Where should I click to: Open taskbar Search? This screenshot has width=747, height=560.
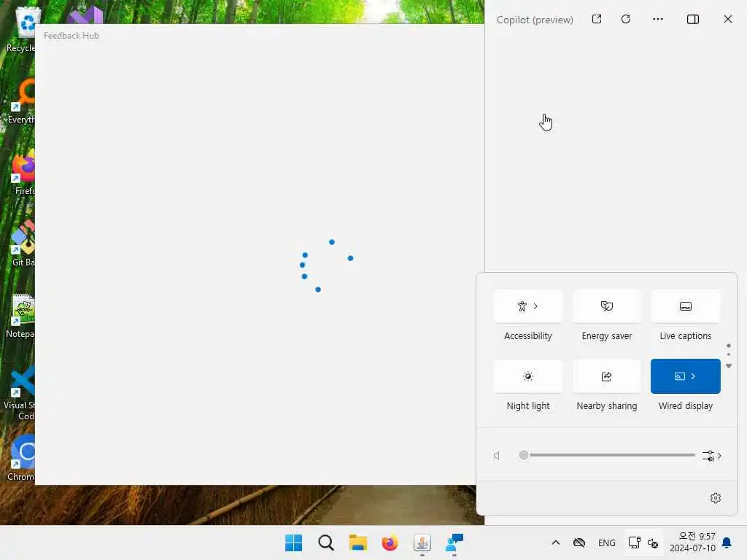click(x=326, y=542)
